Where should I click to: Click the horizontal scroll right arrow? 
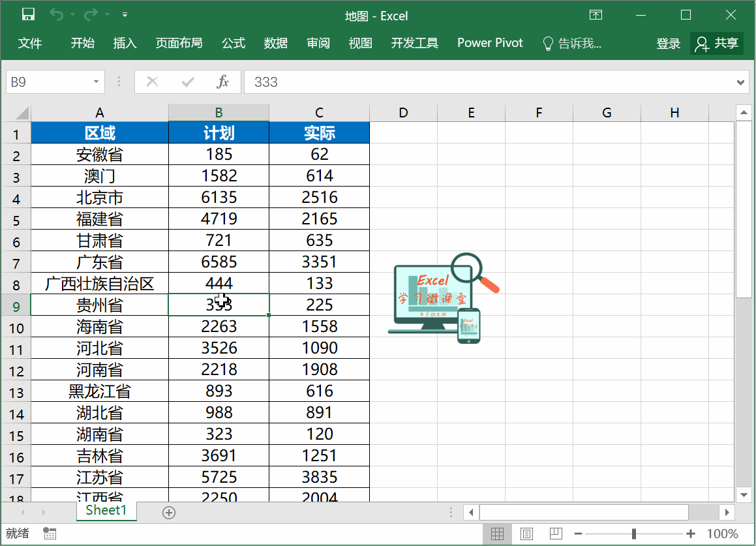727,512
